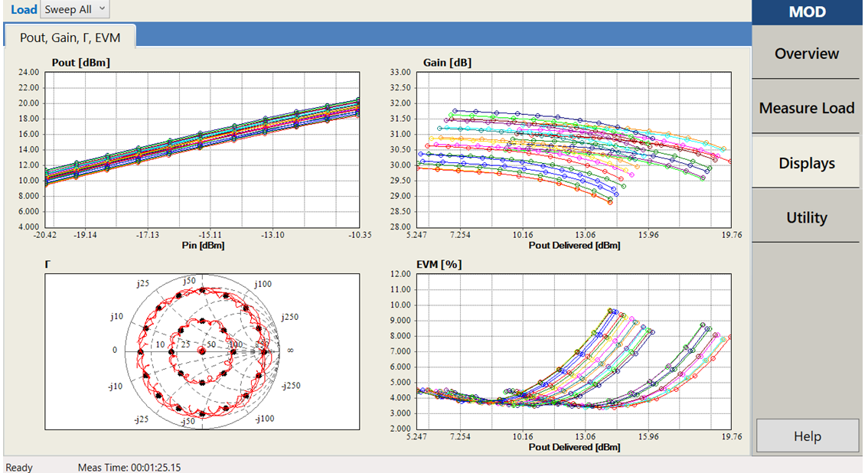868x473 pixels.
Task: Open the Overview menu
Action: pos(806,54)
